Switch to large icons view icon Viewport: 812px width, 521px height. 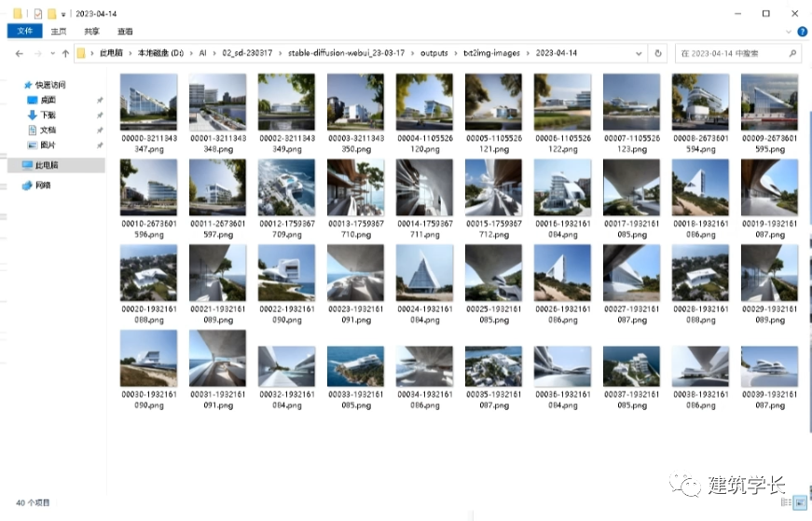pos(800,502)
